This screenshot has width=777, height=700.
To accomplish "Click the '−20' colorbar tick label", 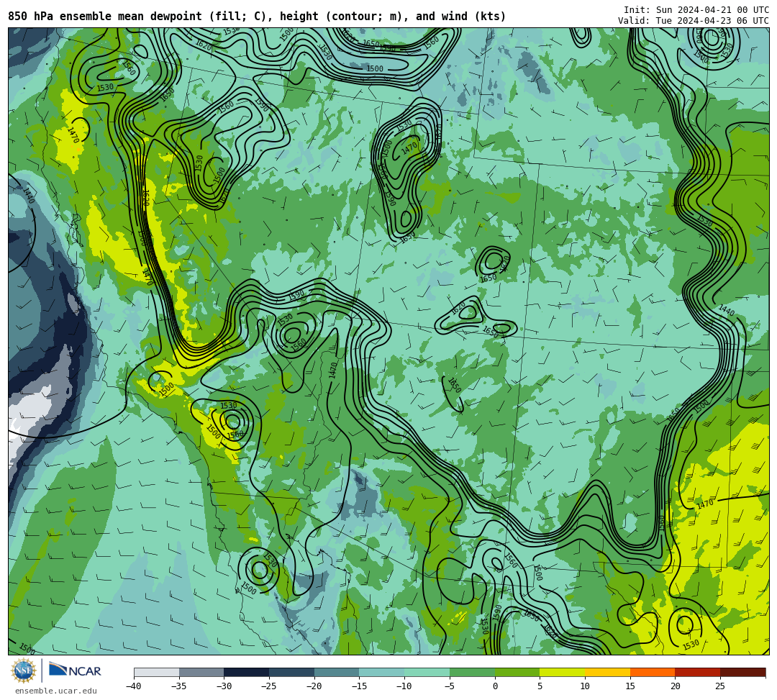I will [314, 686].
